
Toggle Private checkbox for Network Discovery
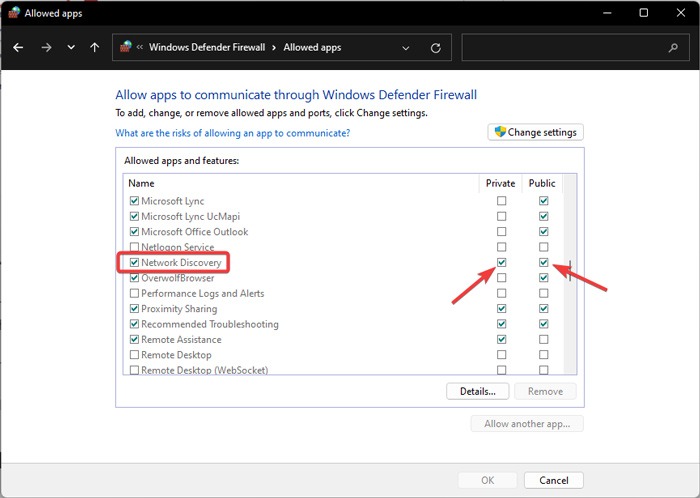501,262
